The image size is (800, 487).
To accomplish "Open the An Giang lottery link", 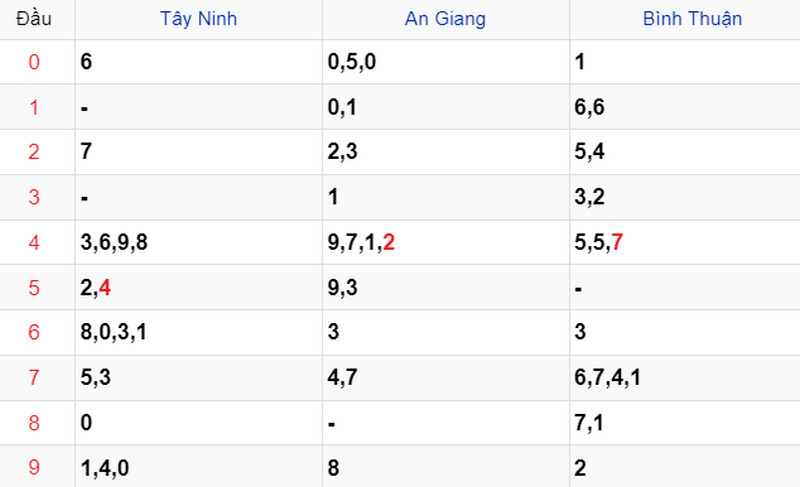I will pos(445,19).
